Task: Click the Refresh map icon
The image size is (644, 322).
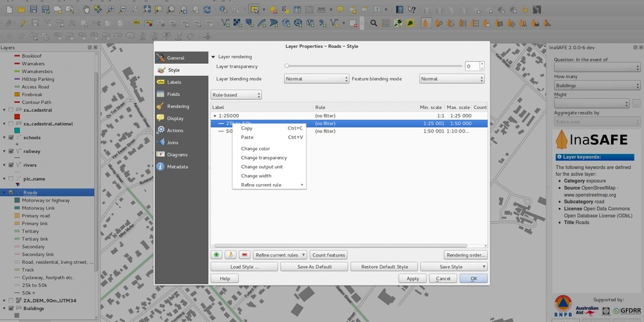Action: [x=208, y=10]
